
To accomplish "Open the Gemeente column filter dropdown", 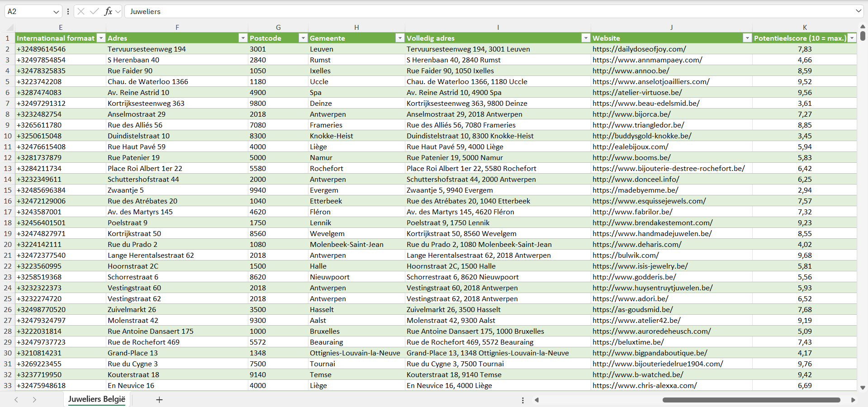I will pyautogui.click(x=399, y=38).
